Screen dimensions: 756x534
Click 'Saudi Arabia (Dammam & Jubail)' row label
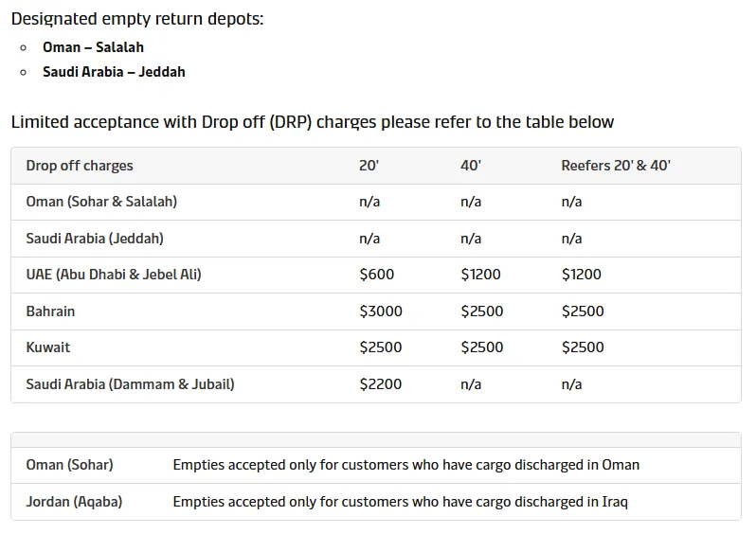point(130,384)
